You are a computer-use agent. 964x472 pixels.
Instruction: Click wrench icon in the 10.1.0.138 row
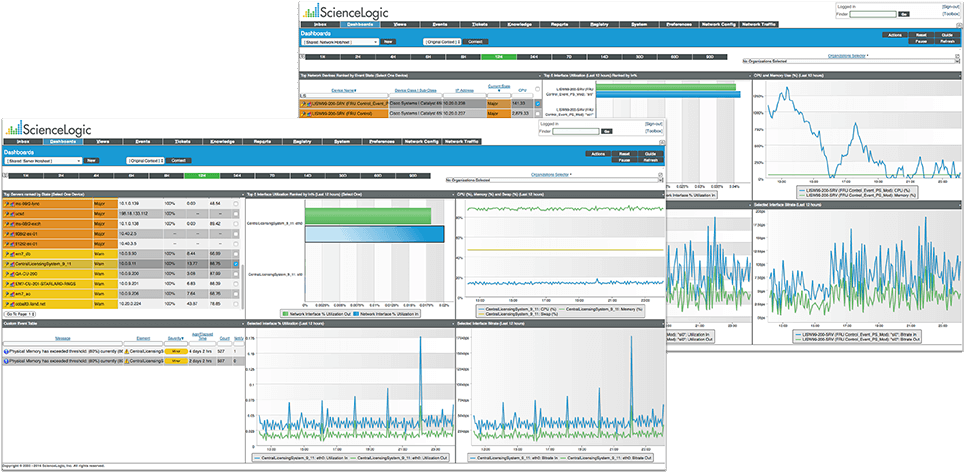coord(7,224)
